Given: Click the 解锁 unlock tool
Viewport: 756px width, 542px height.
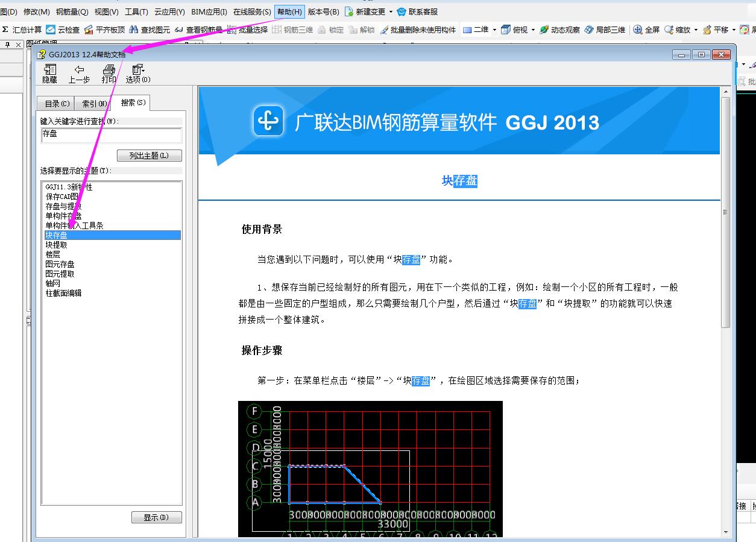Looking at the screenshot, I should click(x=362, y=30).
